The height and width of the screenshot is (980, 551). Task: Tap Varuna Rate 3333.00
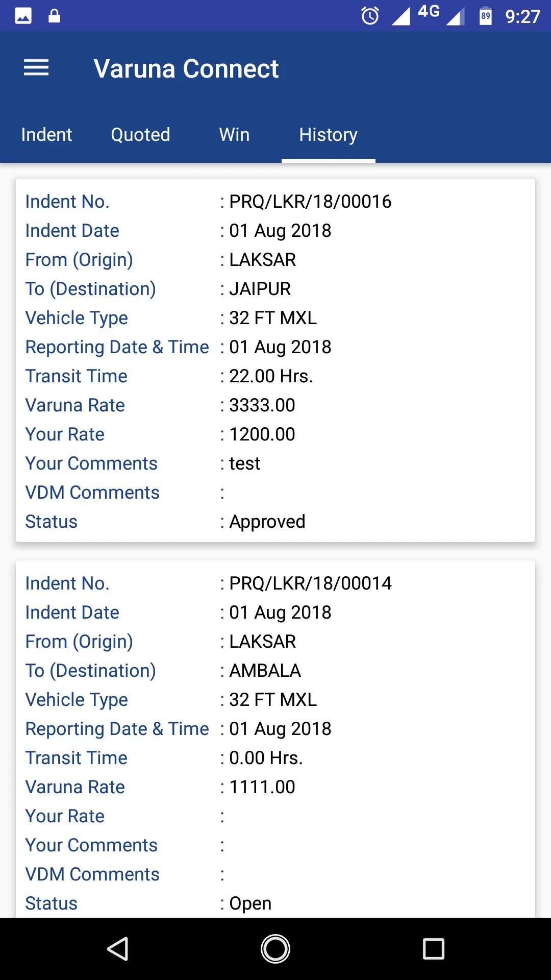coord(262,405)
